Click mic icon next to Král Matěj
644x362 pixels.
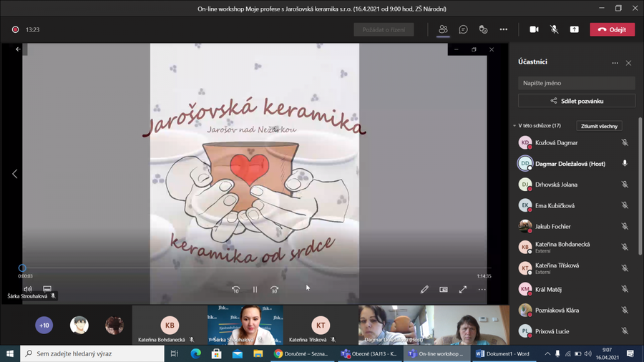[x=625, y=289]
